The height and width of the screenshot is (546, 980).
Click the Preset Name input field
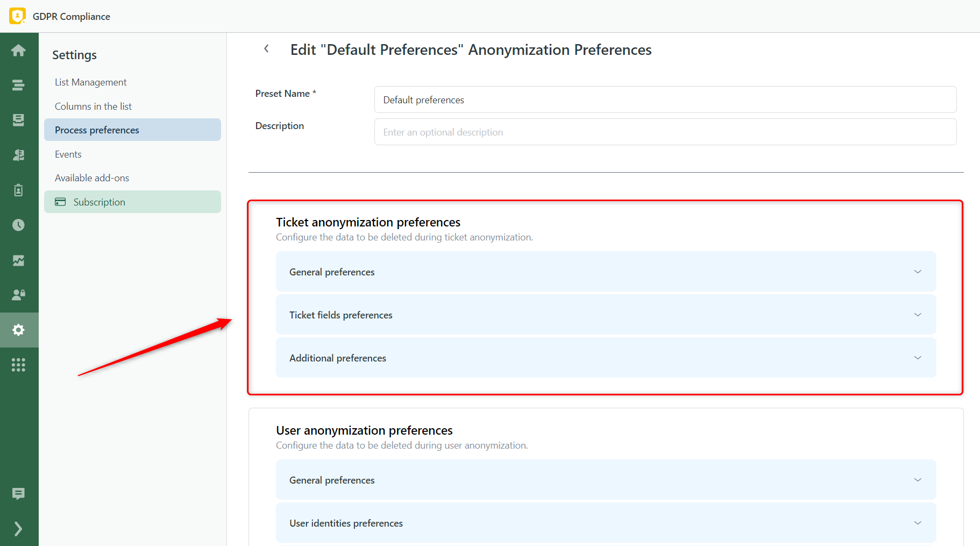coord(665,100)
